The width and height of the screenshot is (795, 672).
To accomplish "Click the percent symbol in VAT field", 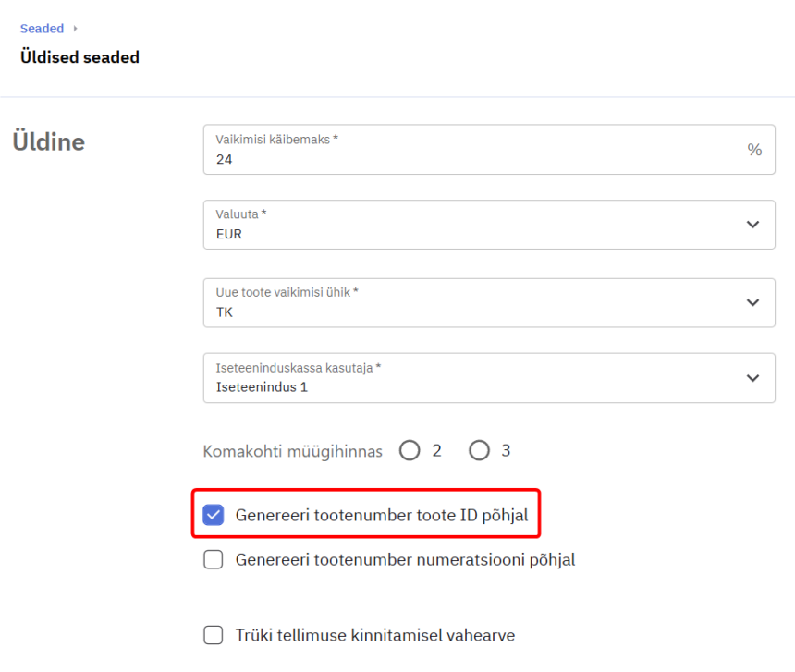I will pos(754,150).
